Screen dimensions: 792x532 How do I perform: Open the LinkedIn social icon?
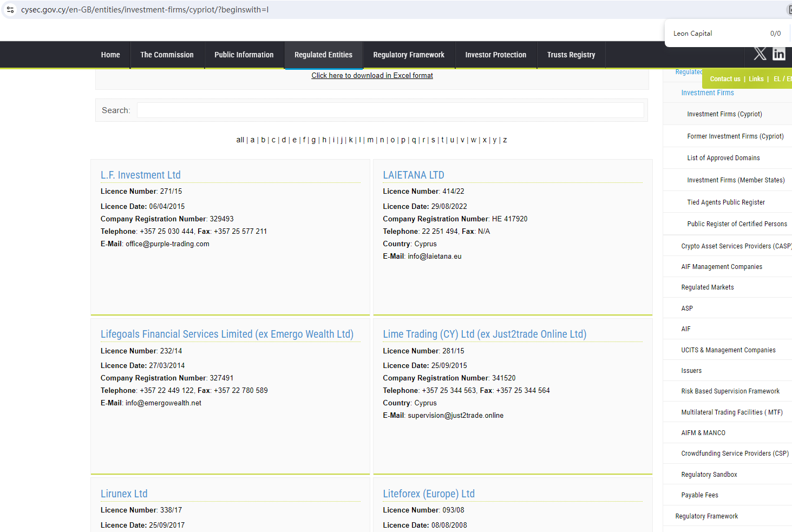(779, 54)
